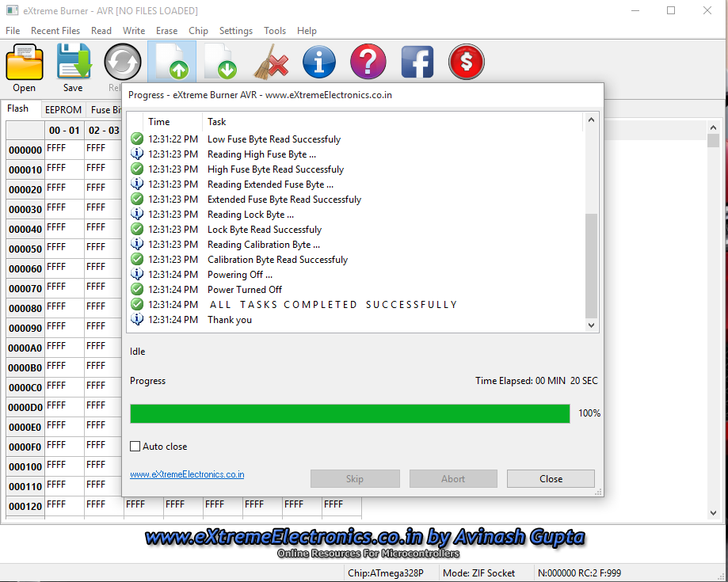Select the 000050 address row header
This screenshot has height=582, width=728.
[25, 249]
